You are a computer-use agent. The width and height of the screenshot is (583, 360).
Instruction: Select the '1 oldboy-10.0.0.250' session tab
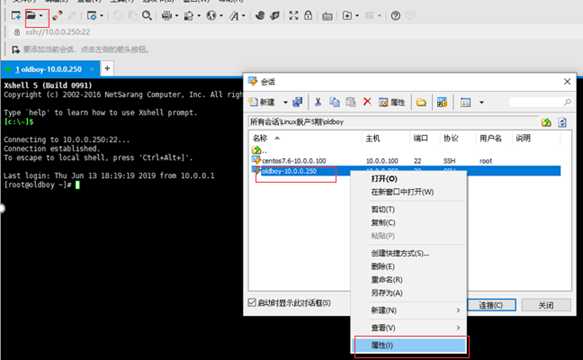(49, 69)
